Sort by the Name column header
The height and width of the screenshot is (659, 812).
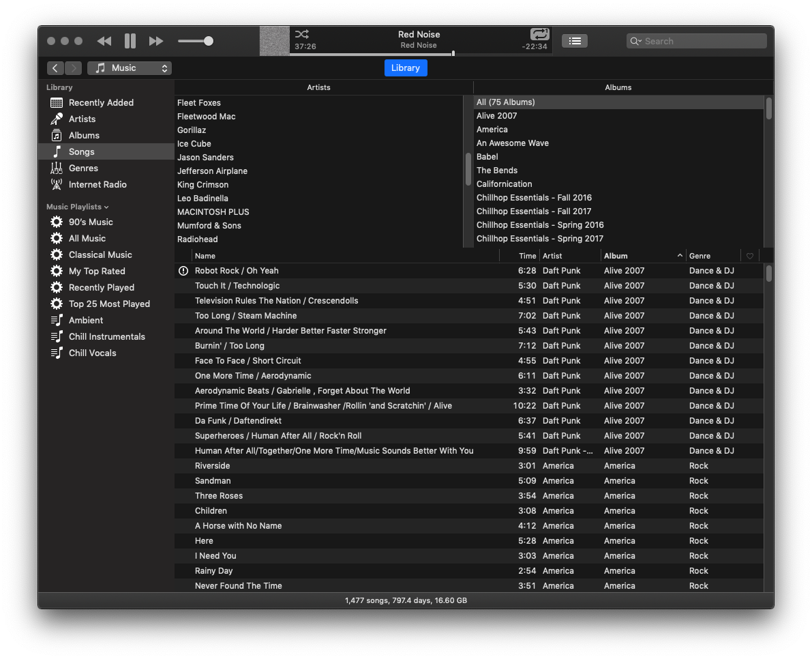click(346, 256)
